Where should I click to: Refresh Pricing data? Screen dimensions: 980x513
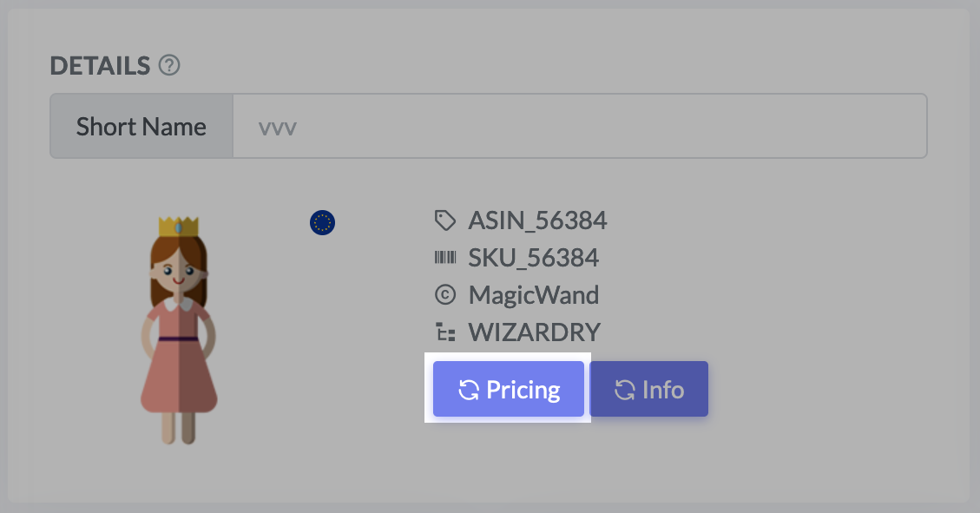pos(509,390)
